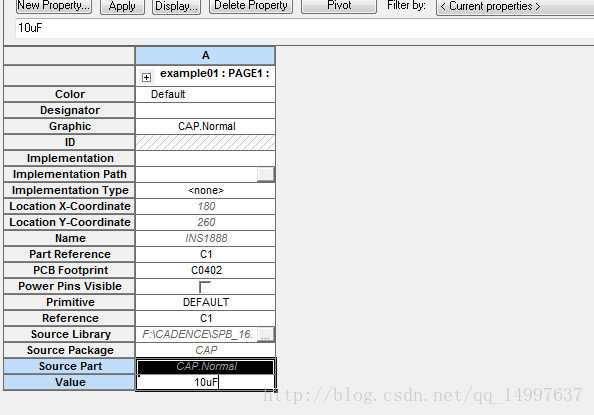Click the empty Designator value cell
This screenshot has width=594, height=415.
click(205, 110)
